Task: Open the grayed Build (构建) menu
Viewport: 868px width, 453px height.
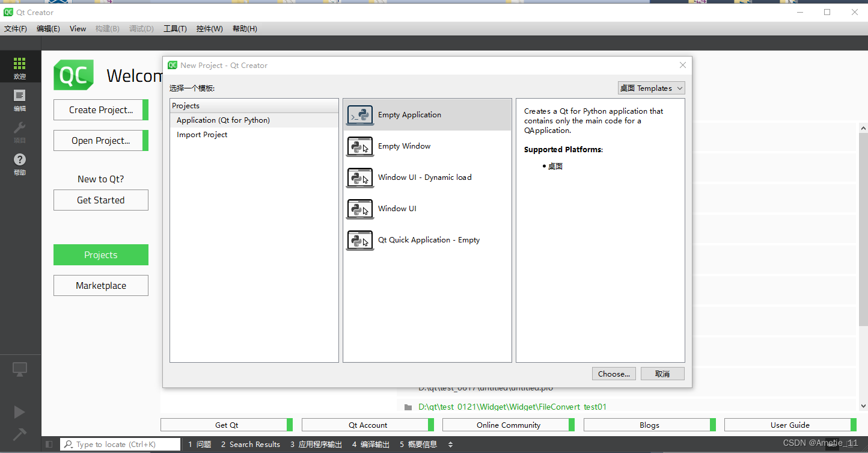Action: tap(108, 28)
